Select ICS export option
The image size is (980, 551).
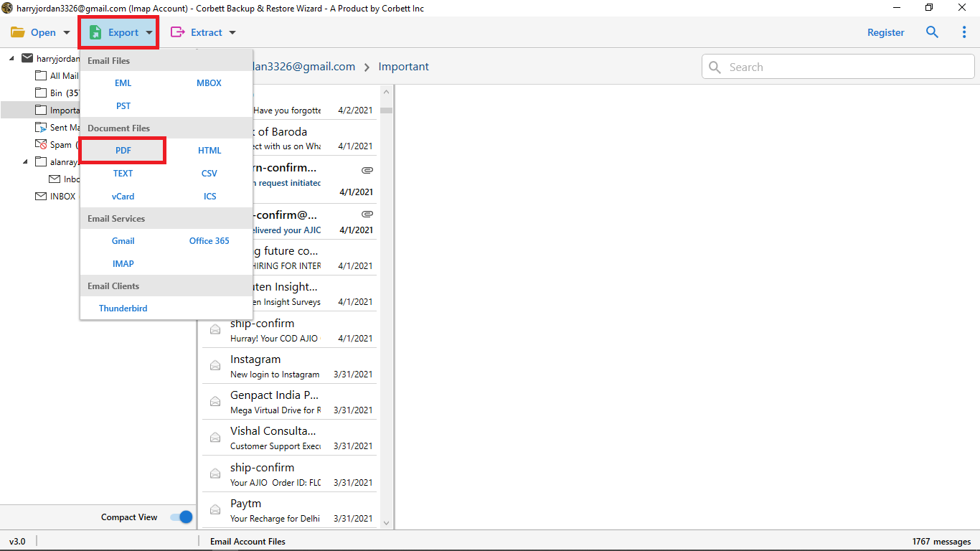pyautogui.click(x=209, y=197)
